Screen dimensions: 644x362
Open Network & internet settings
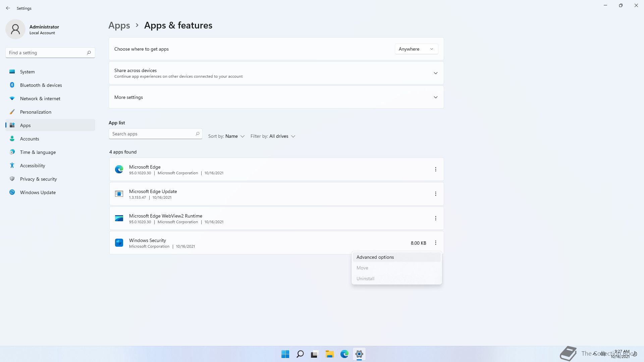[50, 99]
